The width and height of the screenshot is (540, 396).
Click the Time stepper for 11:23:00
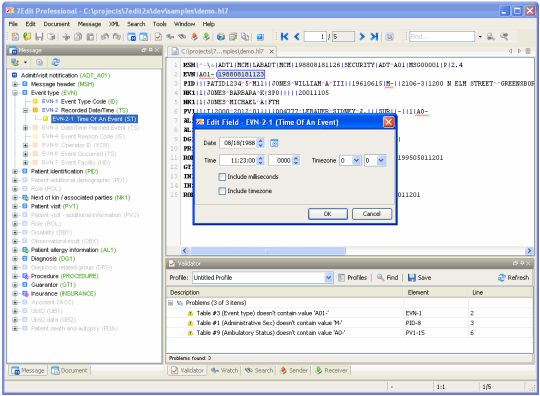(261, 160)
